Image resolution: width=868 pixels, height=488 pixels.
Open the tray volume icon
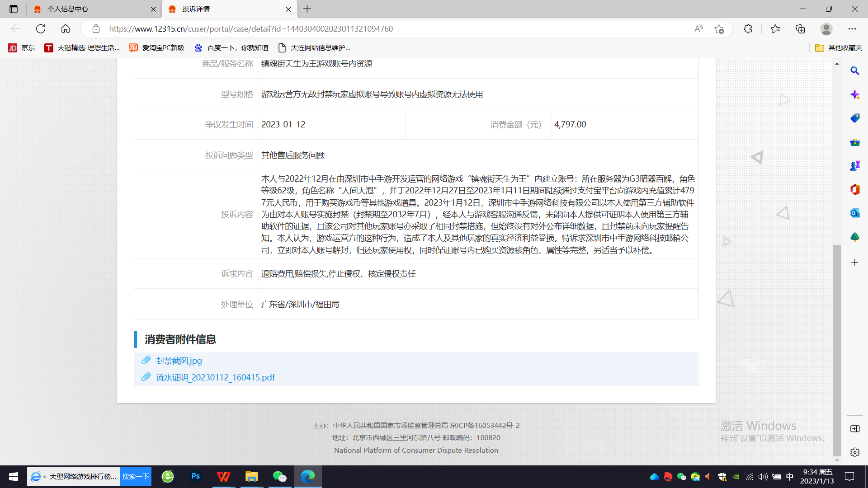coord(763,477)
